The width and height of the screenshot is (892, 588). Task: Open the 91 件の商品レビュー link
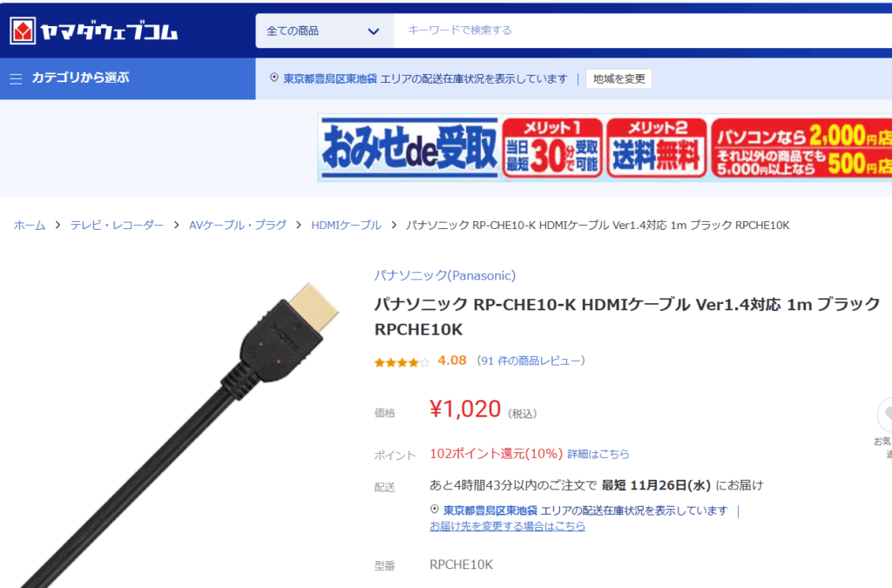tap(530, 361)
